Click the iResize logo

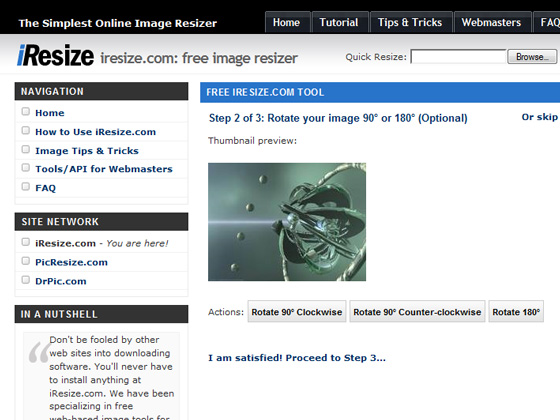point(55,56)
